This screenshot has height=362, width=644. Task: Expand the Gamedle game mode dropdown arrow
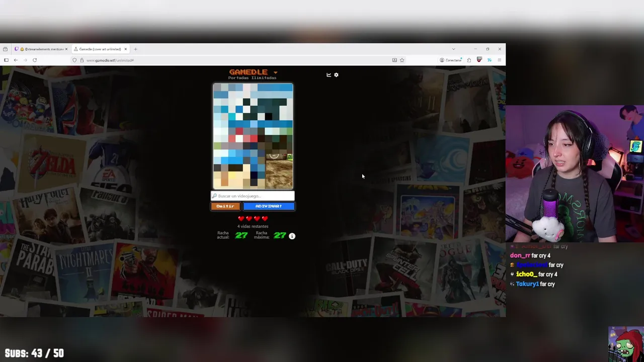pyautogui.click(x=275, y=72)
